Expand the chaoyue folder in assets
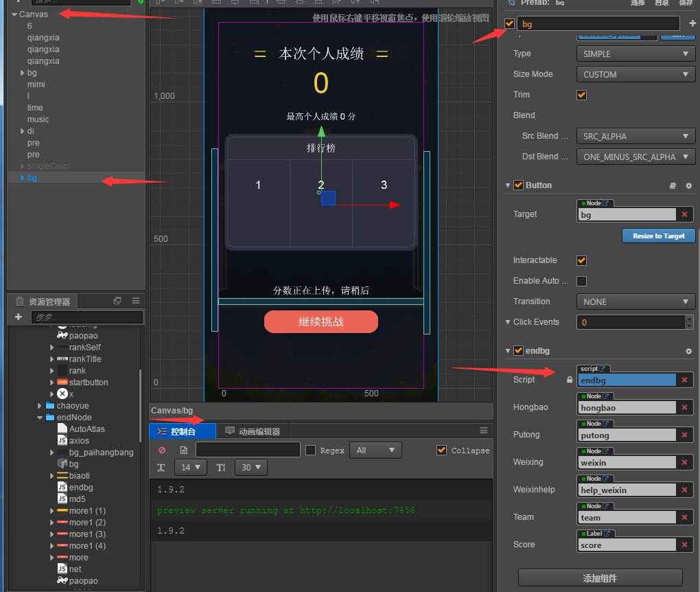 (x=40, y=406)
